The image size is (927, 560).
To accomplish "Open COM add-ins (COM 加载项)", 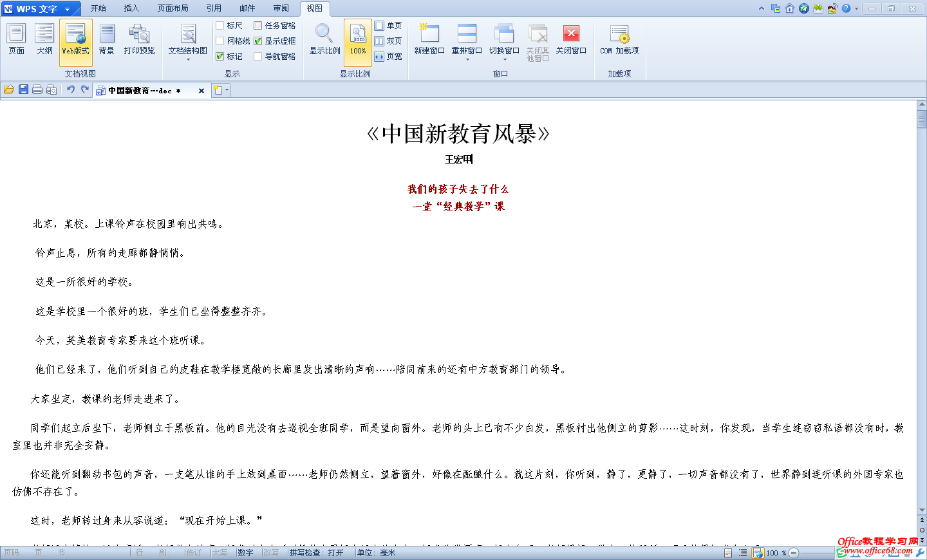I will 619,41.
